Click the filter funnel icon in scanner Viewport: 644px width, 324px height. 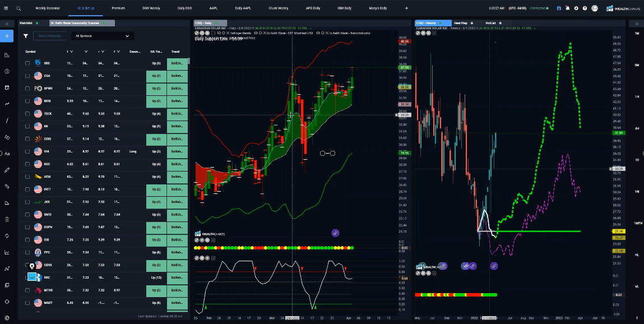[x=26, y=36]
